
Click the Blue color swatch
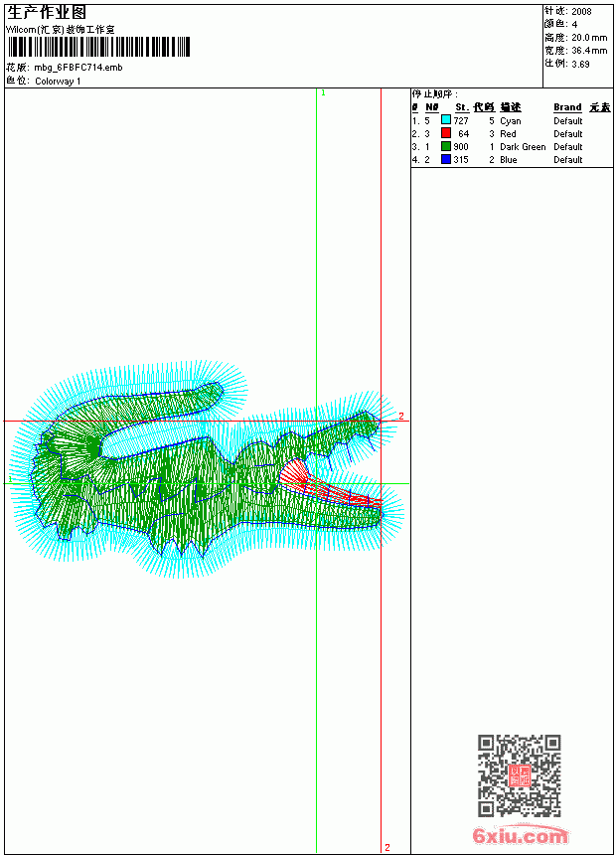(x=446, y=159)
